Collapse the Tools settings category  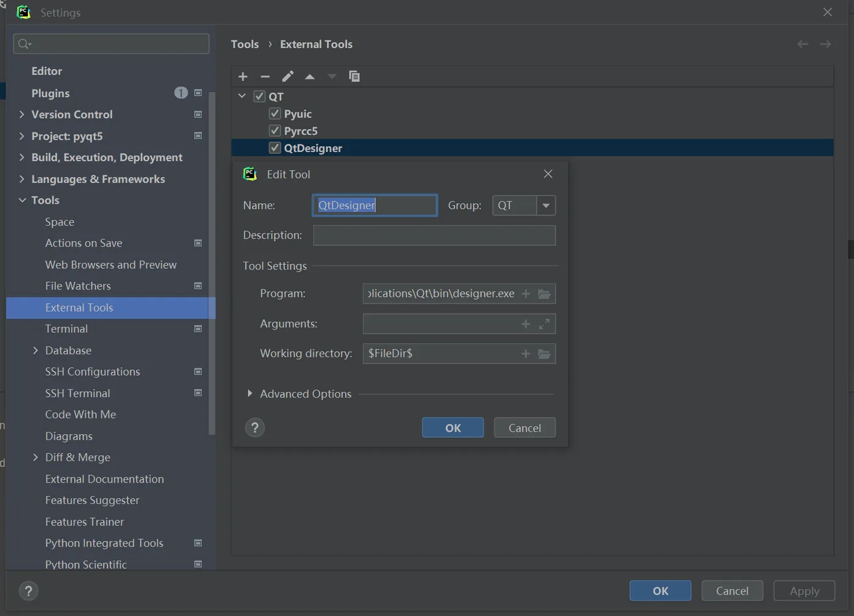22,200
